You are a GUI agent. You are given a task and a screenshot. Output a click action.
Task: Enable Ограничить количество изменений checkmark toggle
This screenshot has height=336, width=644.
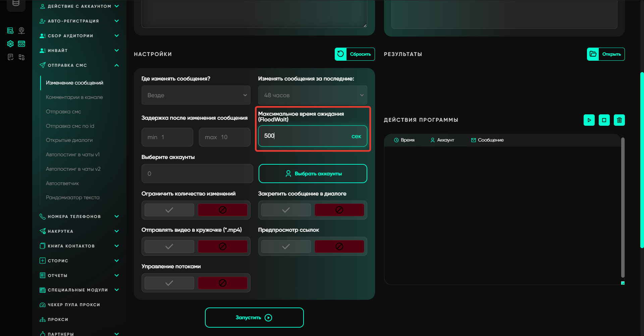tap(169, 210)
